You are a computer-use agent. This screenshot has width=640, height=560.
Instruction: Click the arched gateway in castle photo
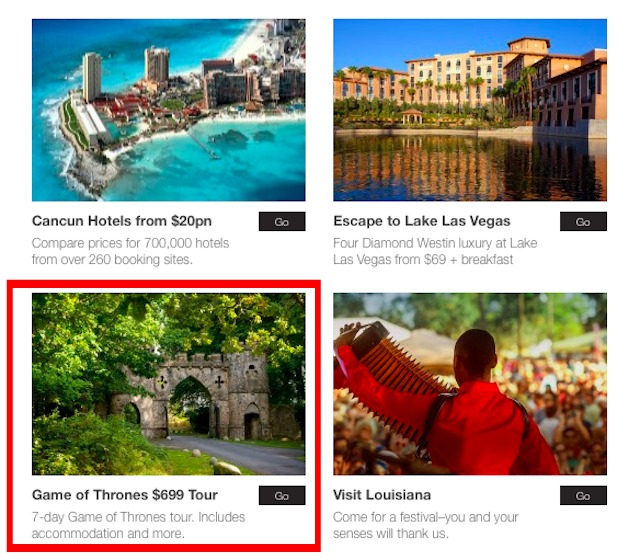pos(192,404)
